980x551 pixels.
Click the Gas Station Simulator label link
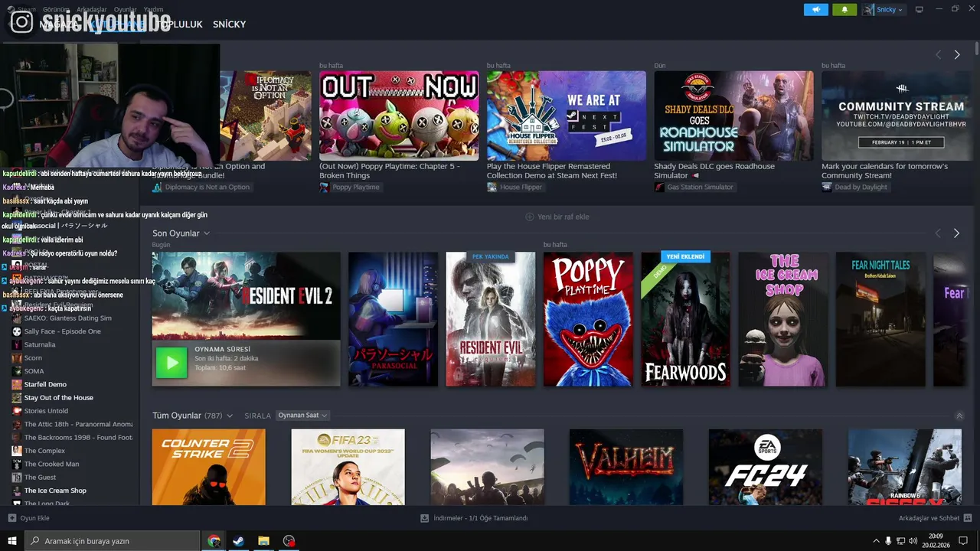[x=694, y=187]
